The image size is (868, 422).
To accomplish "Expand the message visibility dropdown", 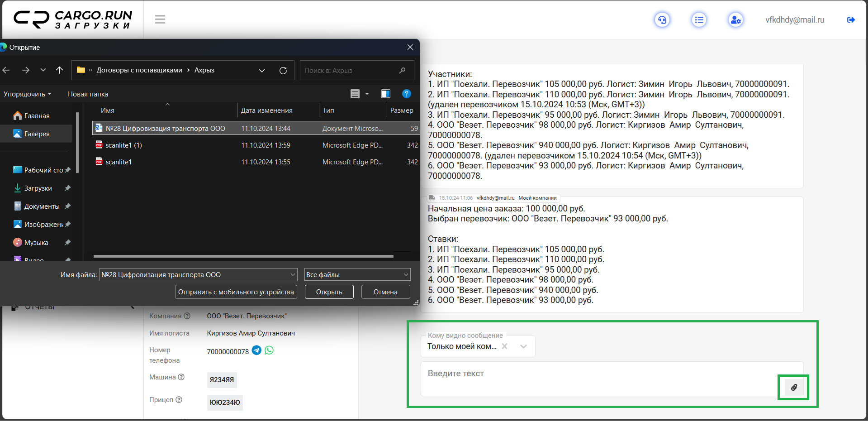I will [x=523, y=346].
